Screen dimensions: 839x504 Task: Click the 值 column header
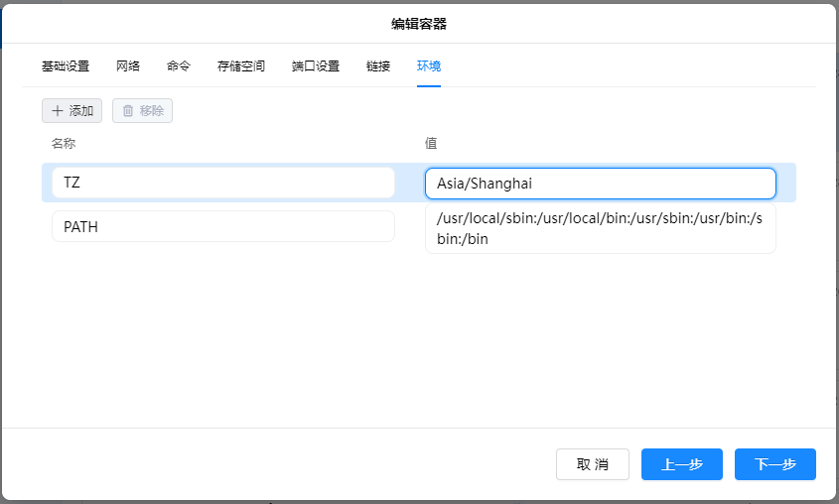431,144
